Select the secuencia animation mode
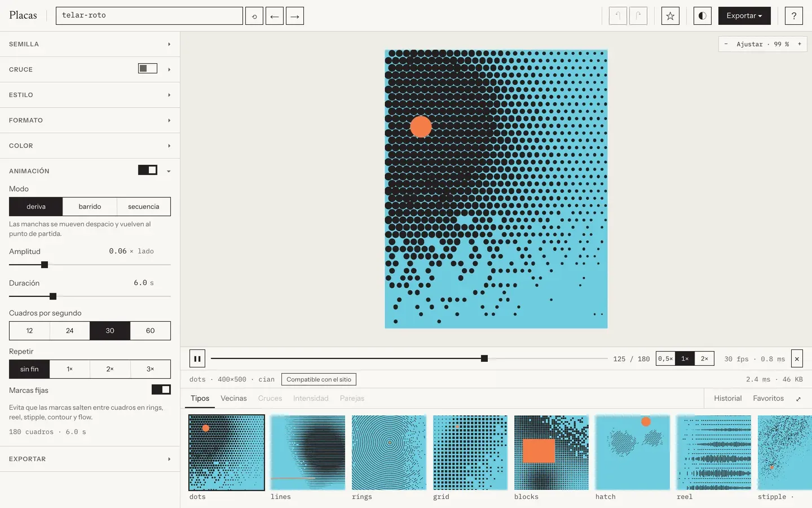 (x=144, y=207)
